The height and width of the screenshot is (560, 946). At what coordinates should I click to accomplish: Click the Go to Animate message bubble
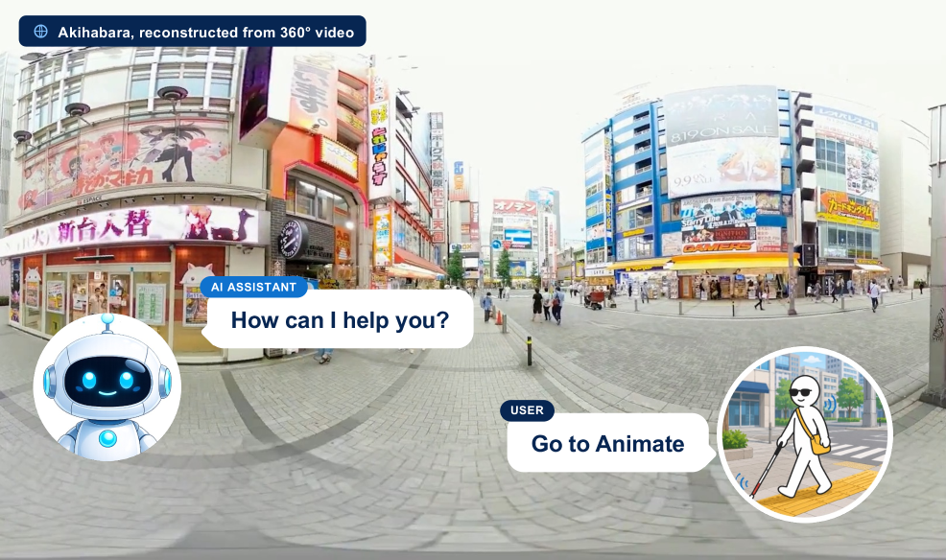tap(609, 444)
